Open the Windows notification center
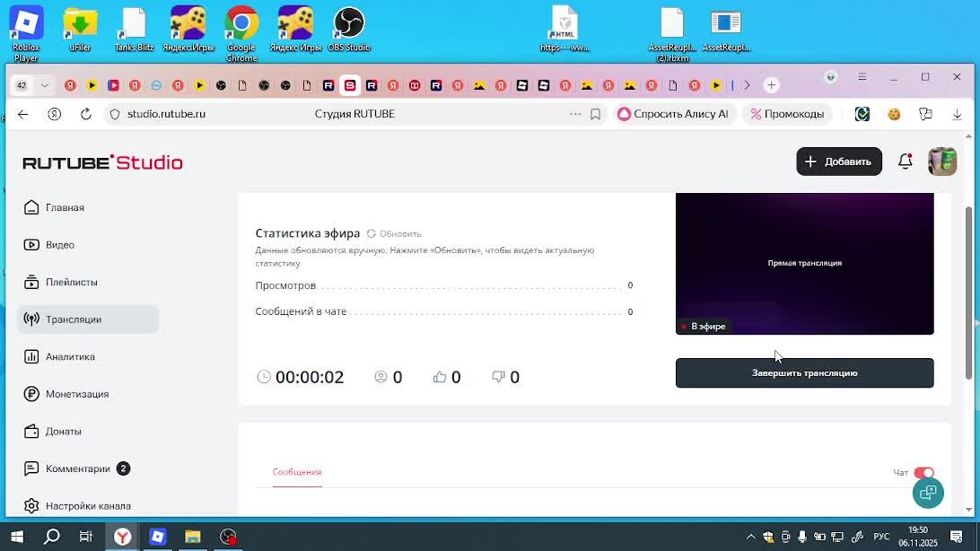 coord(957,537)
